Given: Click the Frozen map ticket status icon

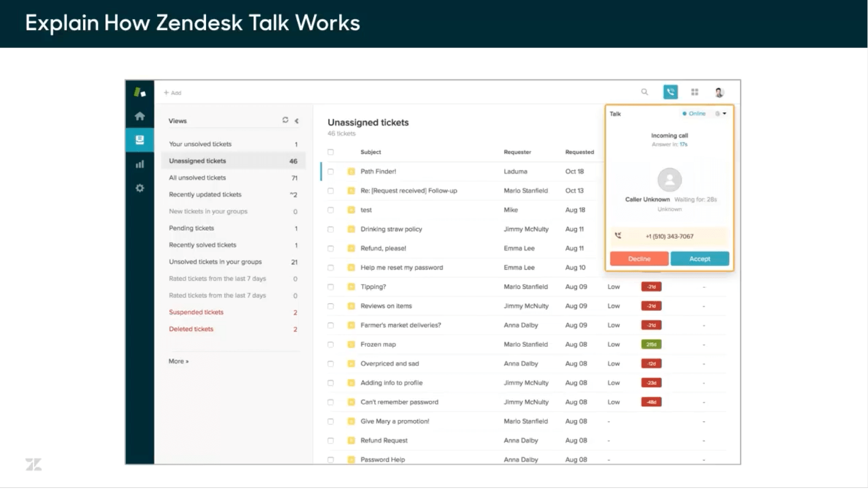Looking at the screenshot, I should pos(351,345).
